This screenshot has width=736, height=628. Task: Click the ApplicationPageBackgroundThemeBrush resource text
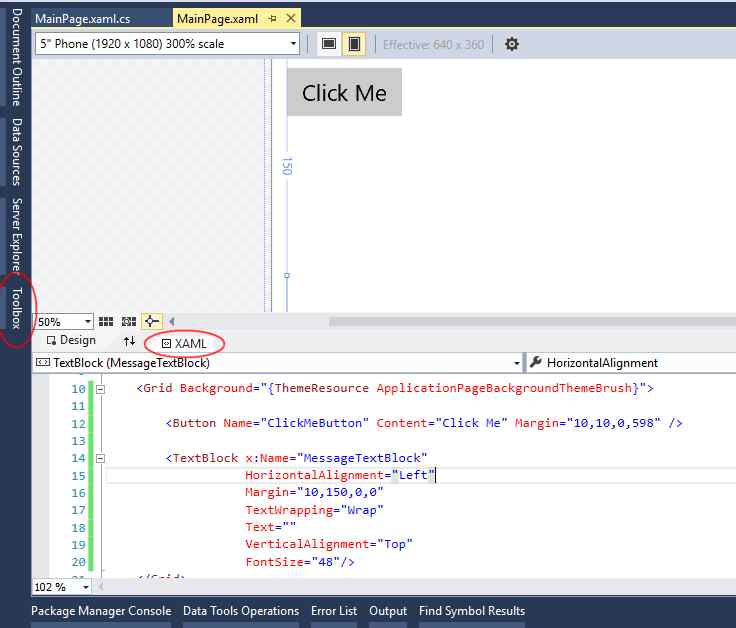click(504, 388)
